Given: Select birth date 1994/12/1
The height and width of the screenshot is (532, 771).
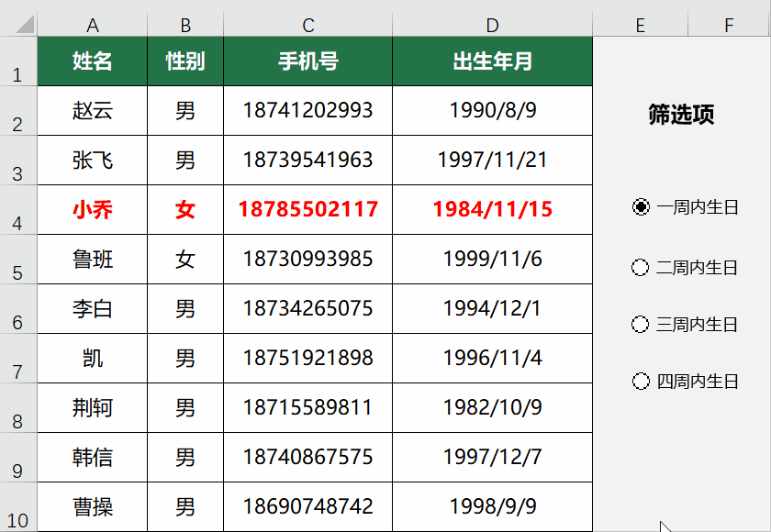Looking at the screenshot, I should click(x=492, y=309).
